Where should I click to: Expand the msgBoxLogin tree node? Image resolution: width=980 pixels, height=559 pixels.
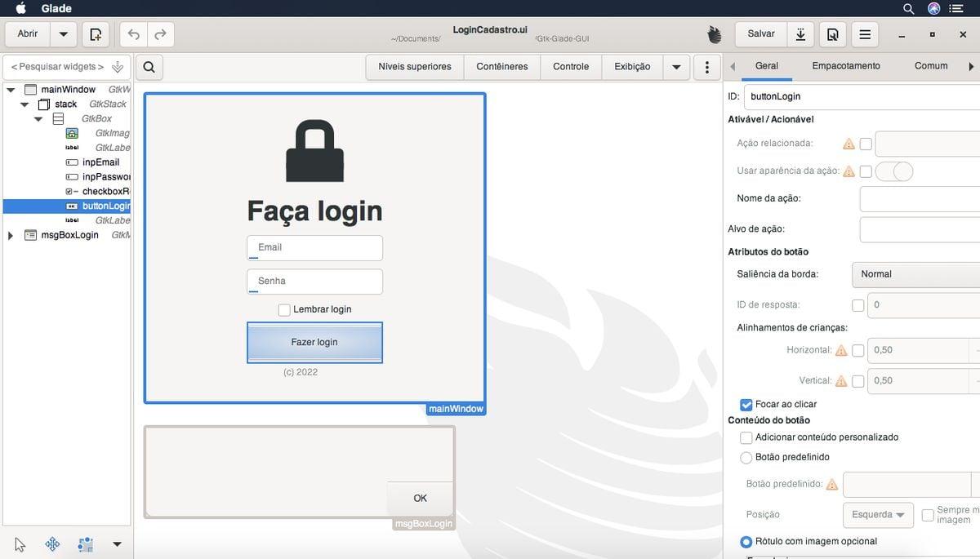click(x=11, y=235)
